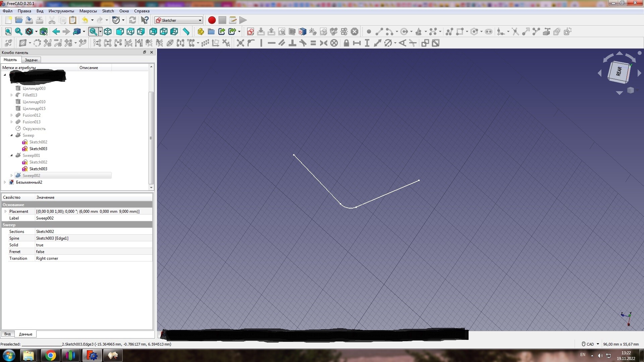The width and height of the screenshot is (644, 362).
Task: Apply the Lock constraint icon
Action: (x=346, y=43)
